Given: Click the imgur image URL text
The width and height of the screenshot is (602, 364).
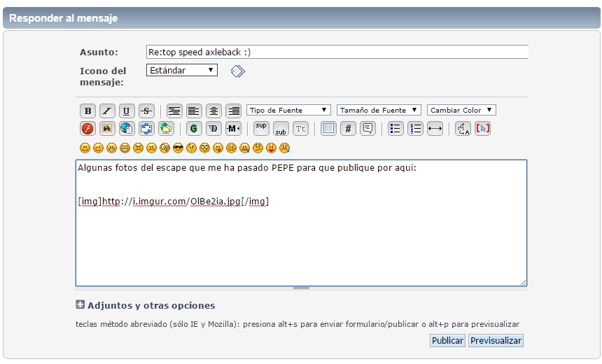Looking at the screenshot, I should [x=171, y=201].
